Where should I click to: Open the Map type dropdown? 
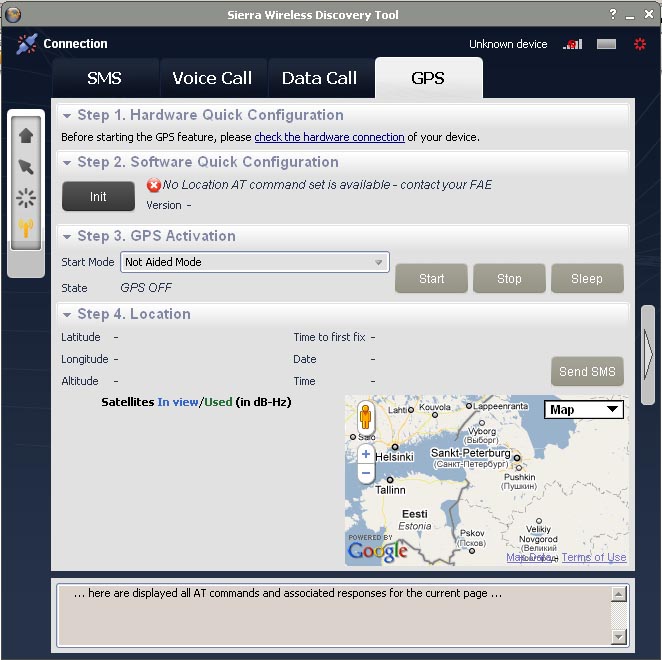pos(584,410)
